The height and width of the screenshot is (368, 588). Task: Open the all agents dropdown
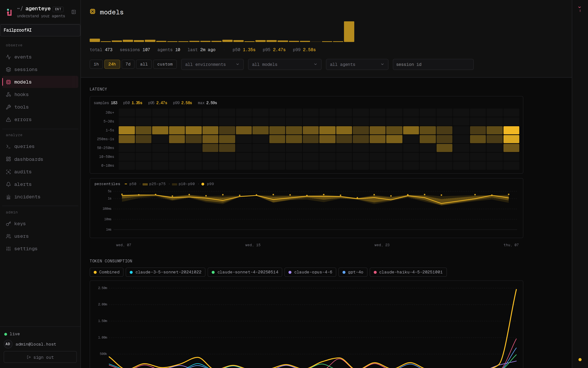[x=357, y=65]
